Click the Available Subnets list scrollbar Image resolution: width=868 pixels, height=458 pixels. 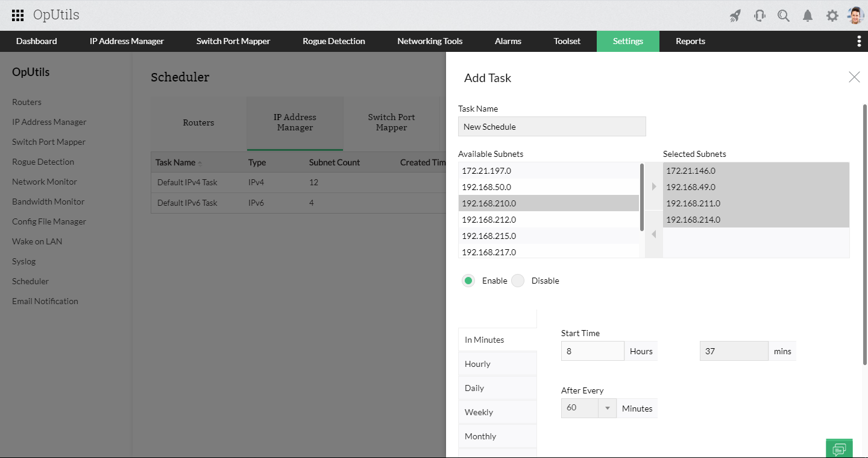pyautogui.click(x=642, y=197)
